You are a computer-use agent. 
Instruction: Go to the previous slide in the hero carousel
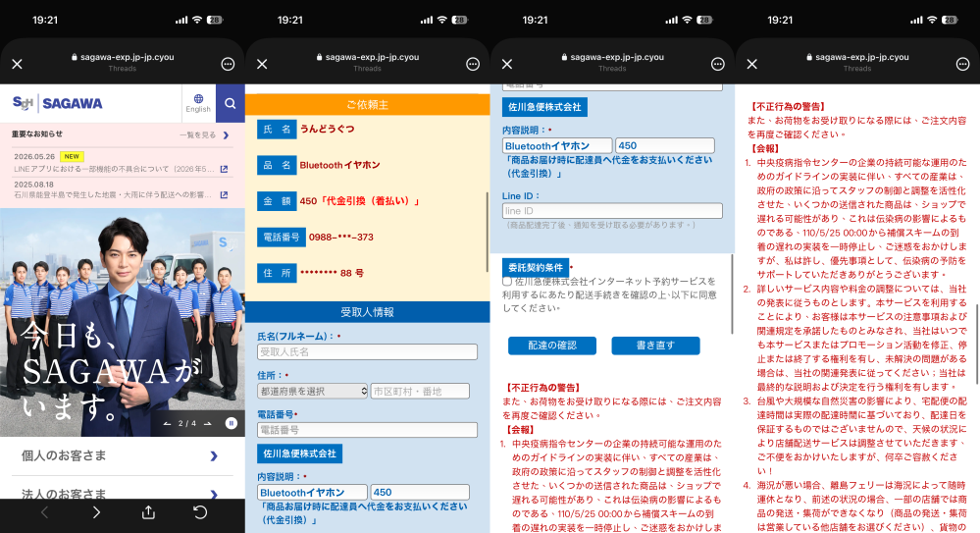pyautogui.click(x=167, y=423)
